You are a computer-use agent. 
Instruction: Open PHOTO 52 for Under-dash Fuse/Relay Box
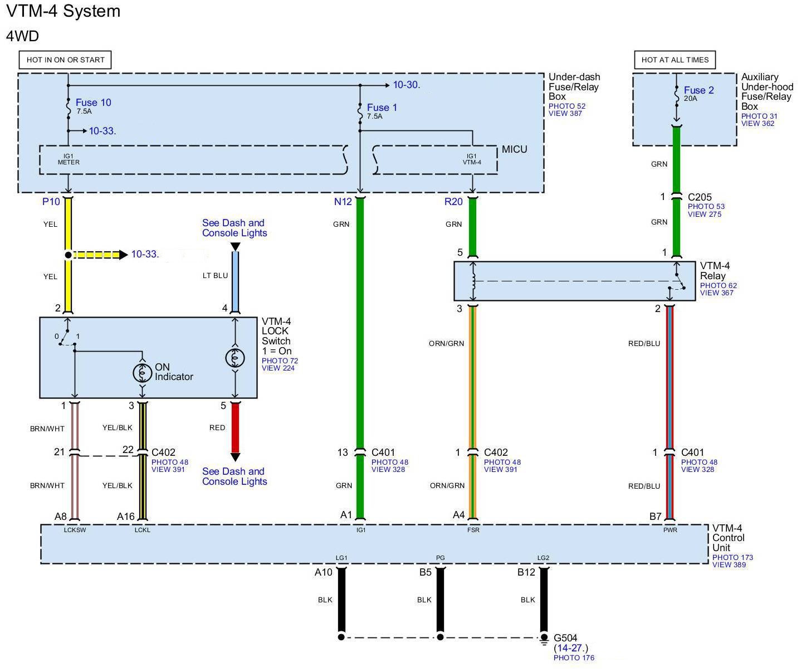[566, 106]
